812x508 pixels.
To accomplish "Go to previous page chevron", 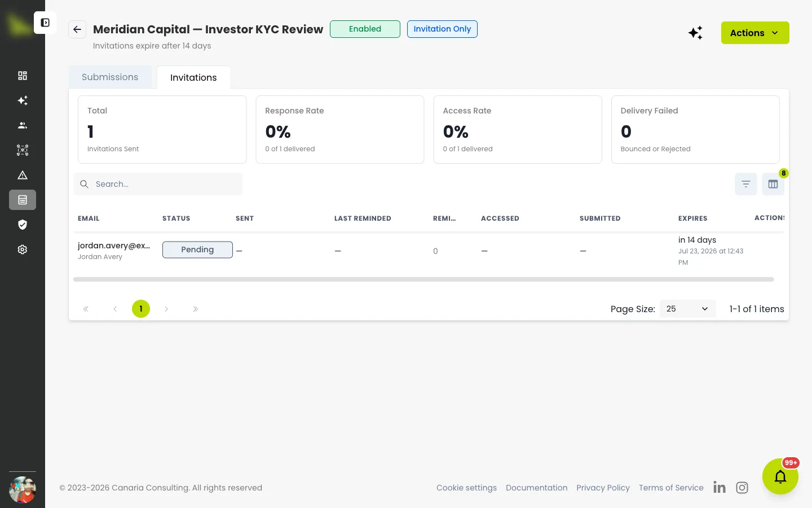I will 115,309.
